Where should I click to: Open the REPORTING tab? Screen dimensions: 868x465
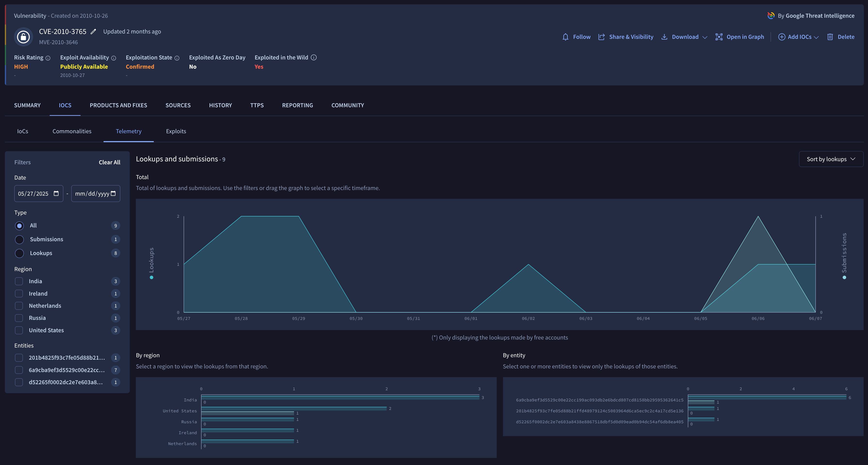point(298,105)
